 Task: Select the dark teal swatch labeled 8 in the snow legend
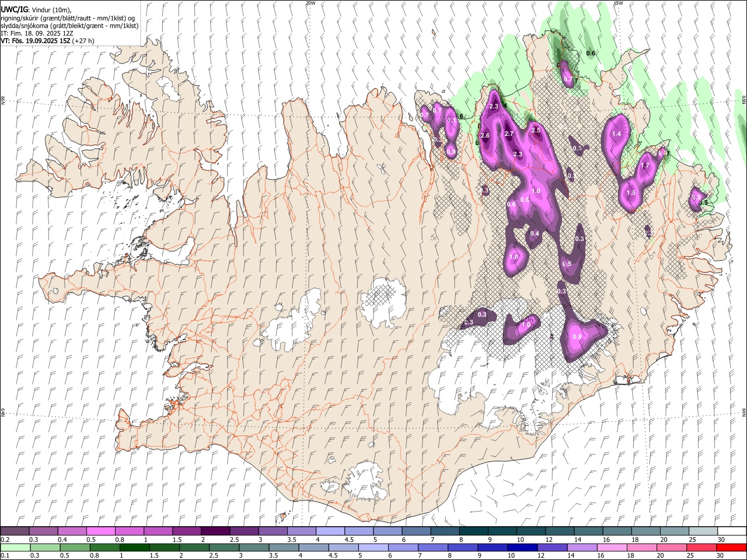point(473,531)
